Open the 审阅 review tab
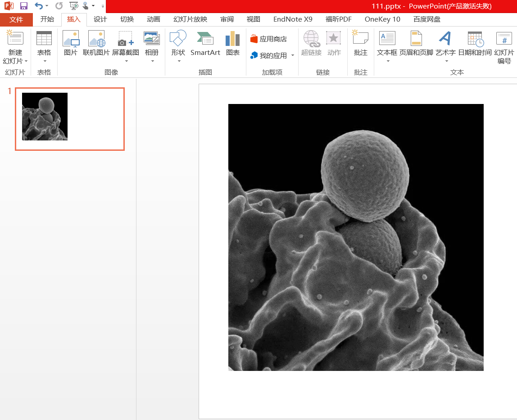 227,19
